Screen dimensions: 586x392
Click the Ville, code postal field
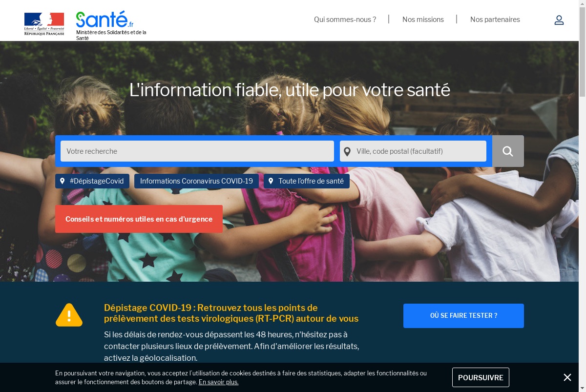click(413, 151)
